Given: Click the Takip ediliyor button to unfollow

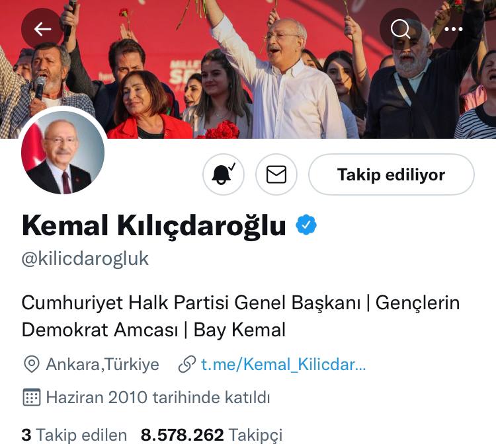Looking at the screenshot, I should tap(392, 174).
